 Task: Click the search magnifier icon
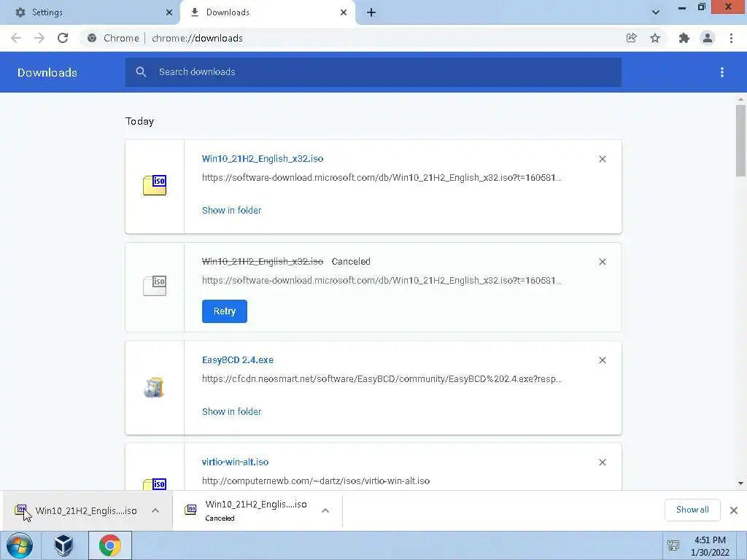point(141,72)
